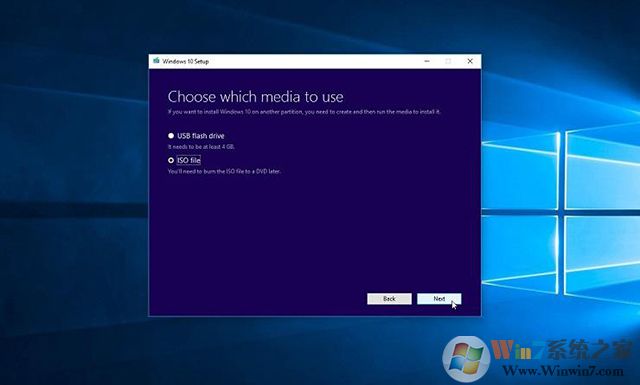
Task: Select the ISO file radio option
Action: (171, 160)
